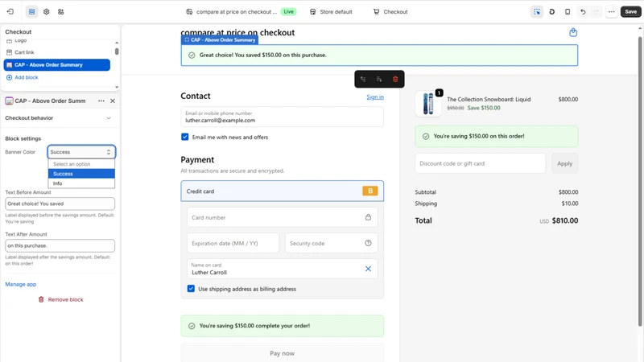Open the Apps grid icon

(61, 11)
